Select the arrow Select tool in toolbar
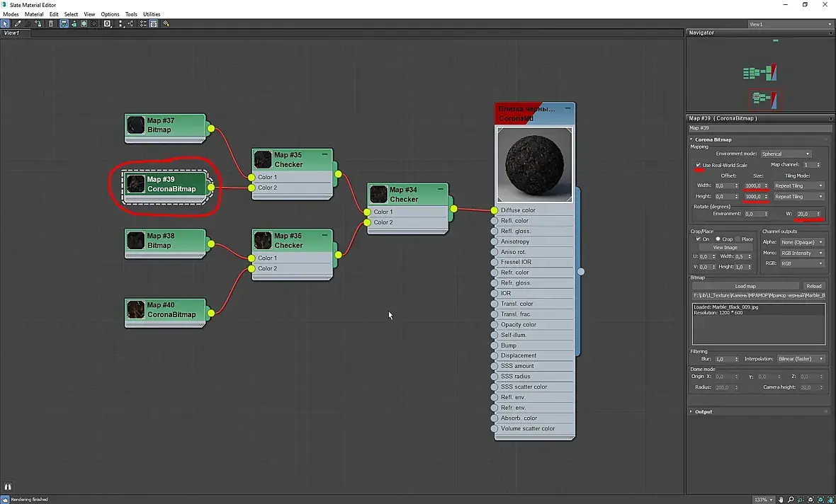The width and height of the screenshot is (836, 504). (x=5, y=23)
